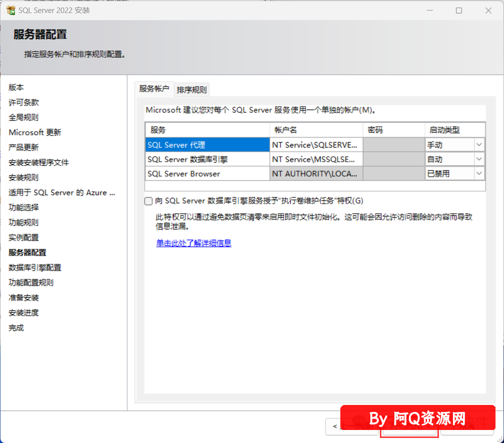Select the bold 服务器配置 step in the sidebar
Image resolution: width=504 pixels, height=443 pixels.
pyautogui.click(x=28, y=253)
